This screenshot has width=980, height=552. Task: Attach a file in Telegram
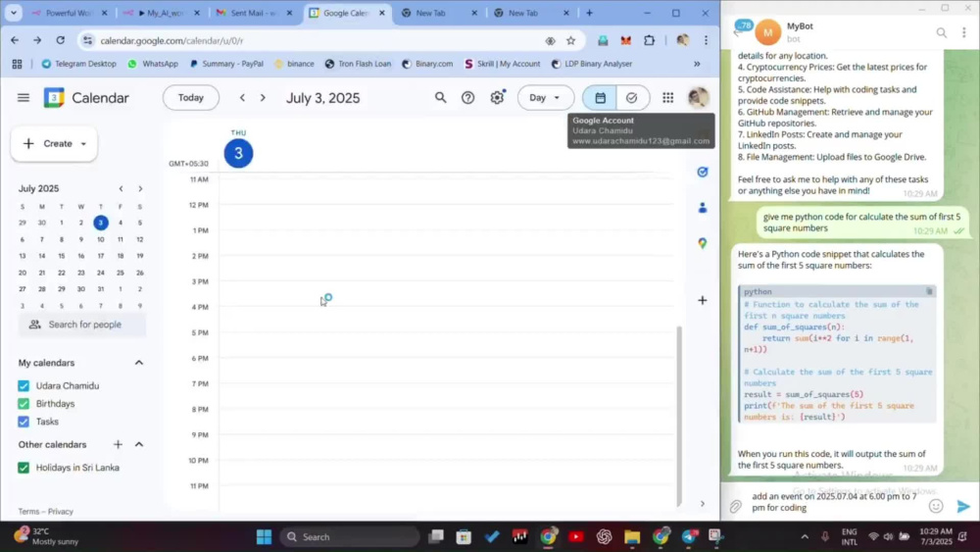click(736, 506)
